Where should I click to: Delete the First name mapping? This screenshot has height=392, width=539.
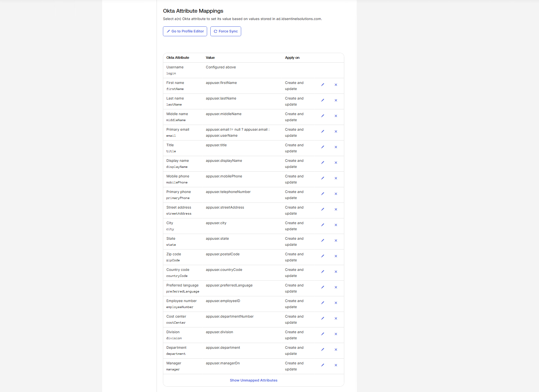pyautogui.click(x=336, y=85)
